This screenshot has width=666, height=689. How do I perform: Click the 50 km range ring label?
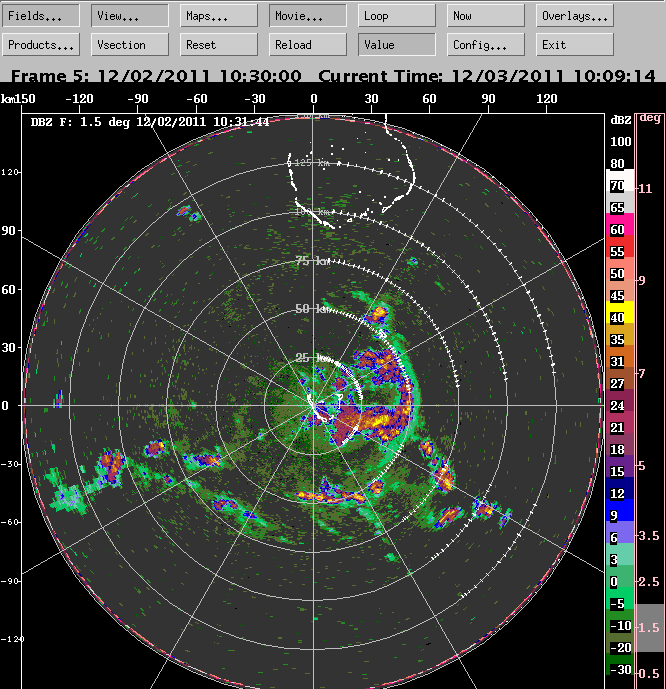pyautogui.click(x=313, y=309)
